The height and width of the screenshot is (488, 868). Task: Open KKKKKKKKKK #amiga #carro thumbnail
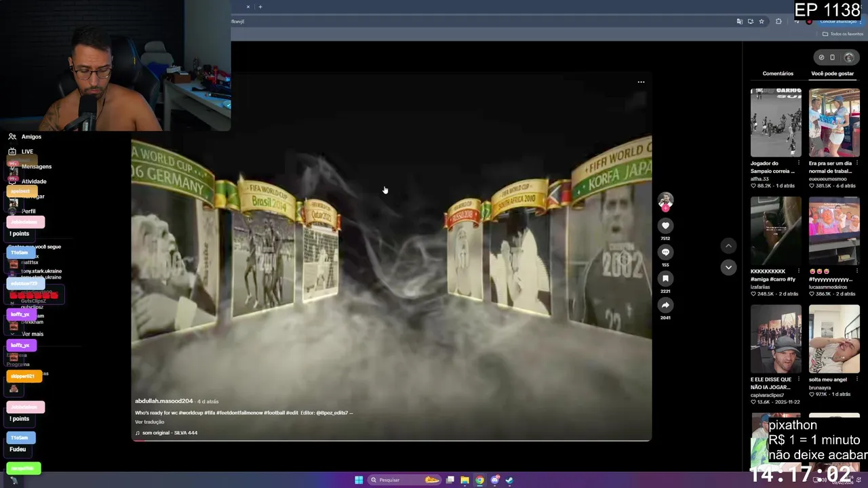[776, 231]
